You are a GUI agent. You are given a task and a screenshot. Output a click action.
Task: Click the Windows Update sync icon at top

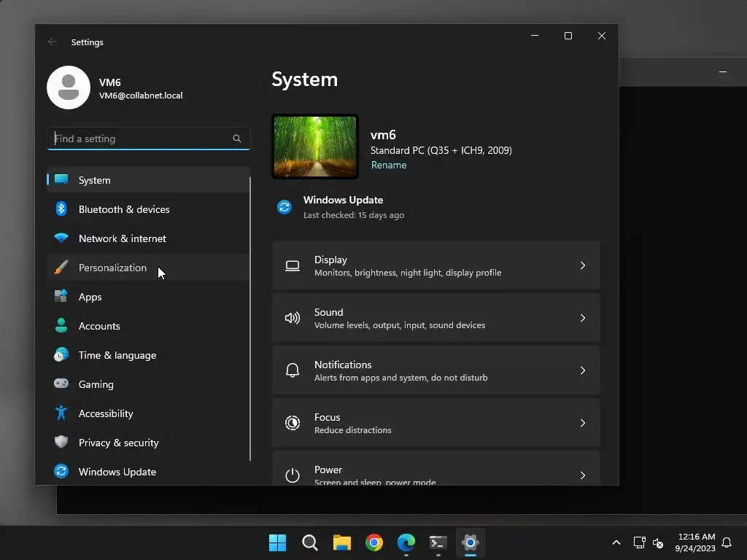285,207
